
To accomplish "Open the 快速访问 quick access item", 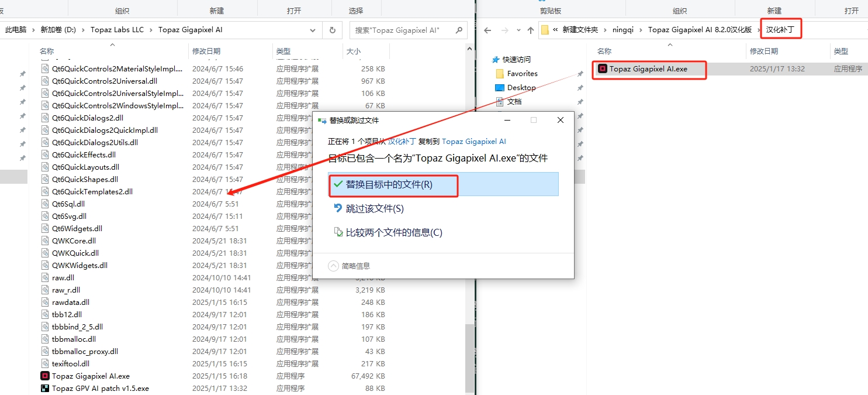I will 517,60.
